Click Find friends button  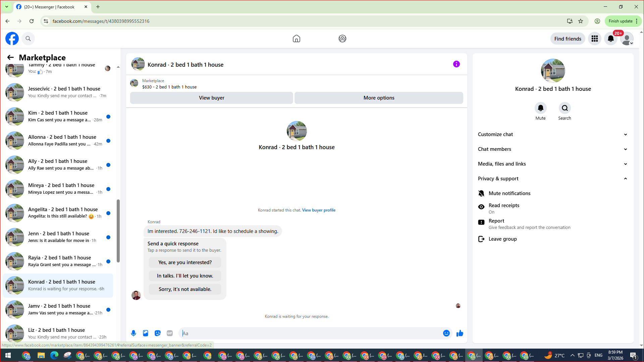568,39
